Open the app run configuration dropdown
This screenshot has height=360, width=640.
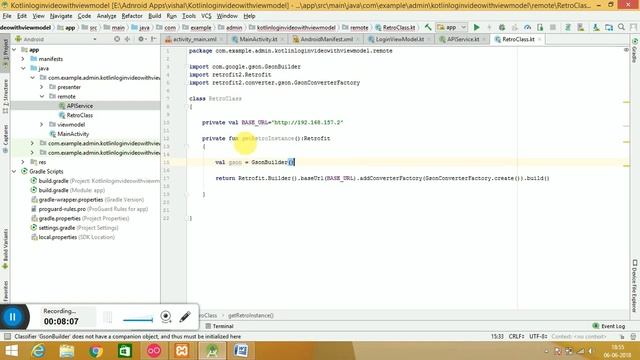point(451,27)
